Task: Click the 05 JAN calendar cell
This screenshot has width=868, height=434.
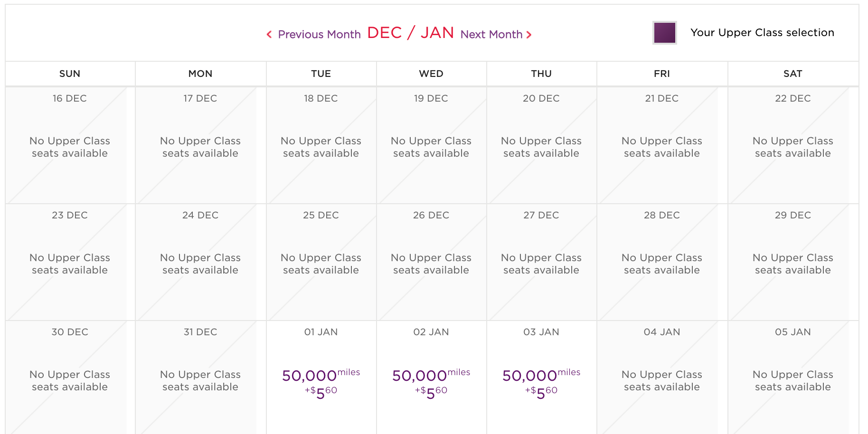Action: (x=793, y=379)
